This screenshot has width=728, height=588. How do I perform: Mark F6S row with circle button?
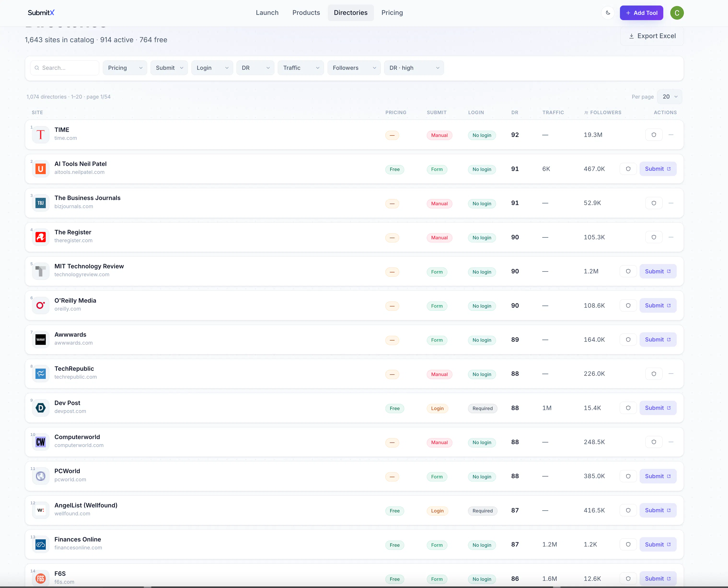(x=628, y=578)
